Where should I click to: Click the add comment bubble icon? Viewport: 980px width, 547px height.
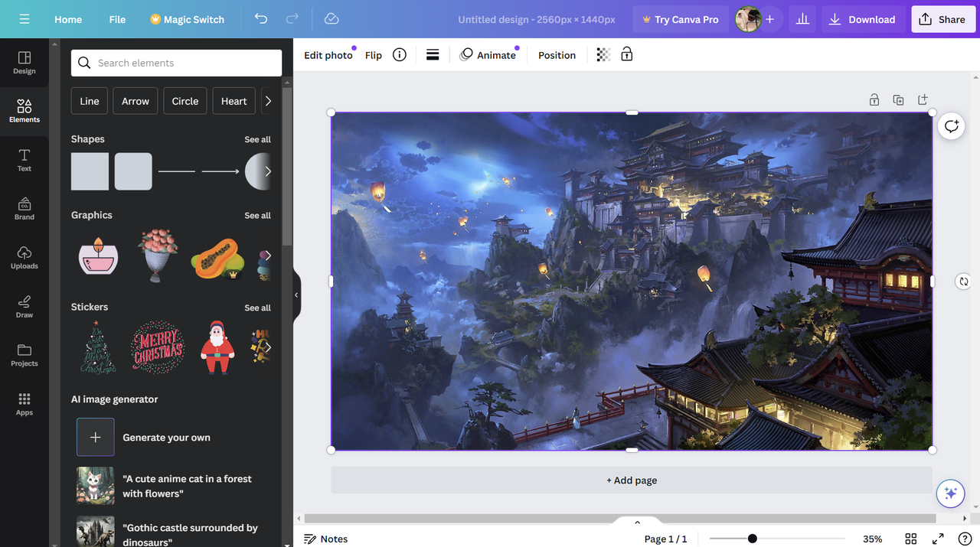pos(951,126)
